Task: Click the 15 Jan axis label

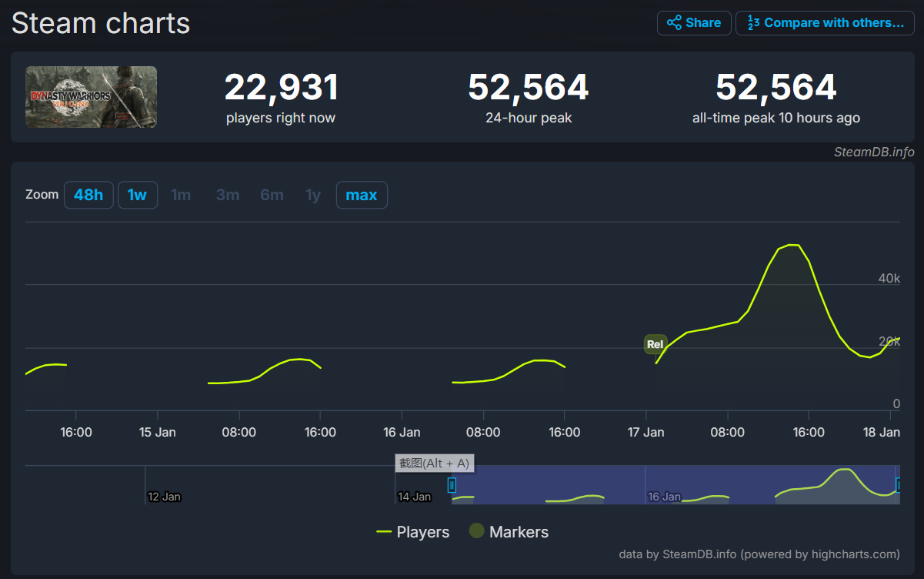Action: [157, 432]
